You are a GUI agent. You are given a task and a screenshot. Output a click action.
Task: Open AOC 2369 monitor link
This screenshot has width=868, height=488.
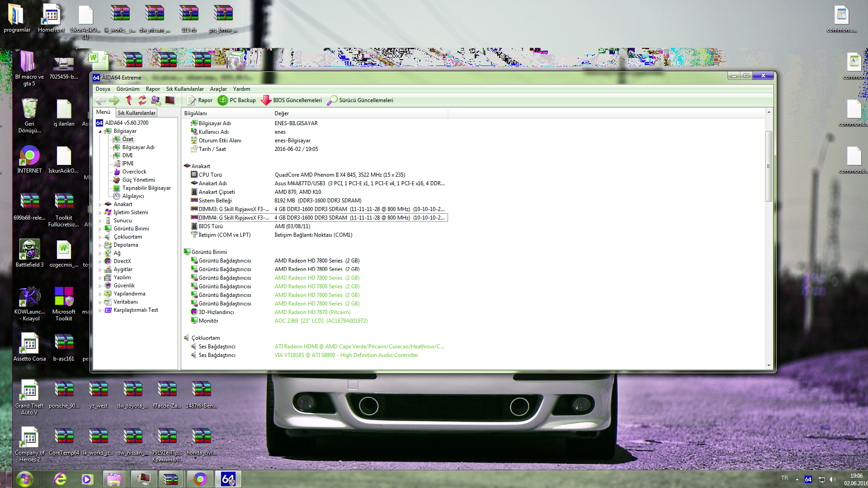[321, 321]
